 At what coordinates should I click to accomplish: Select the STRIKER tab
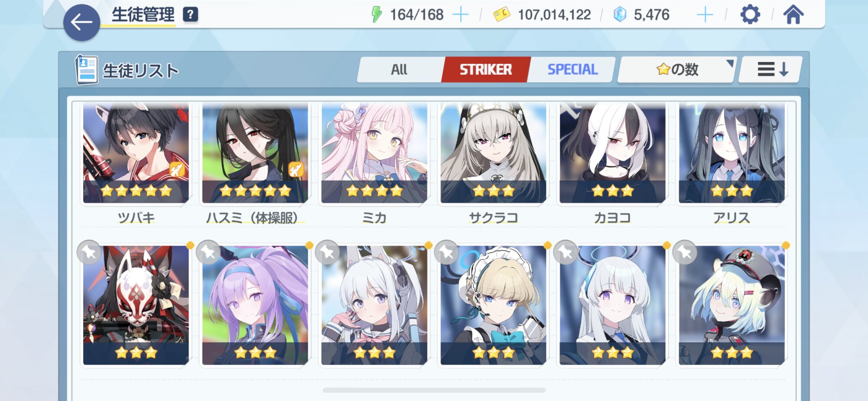pos(486,69)
